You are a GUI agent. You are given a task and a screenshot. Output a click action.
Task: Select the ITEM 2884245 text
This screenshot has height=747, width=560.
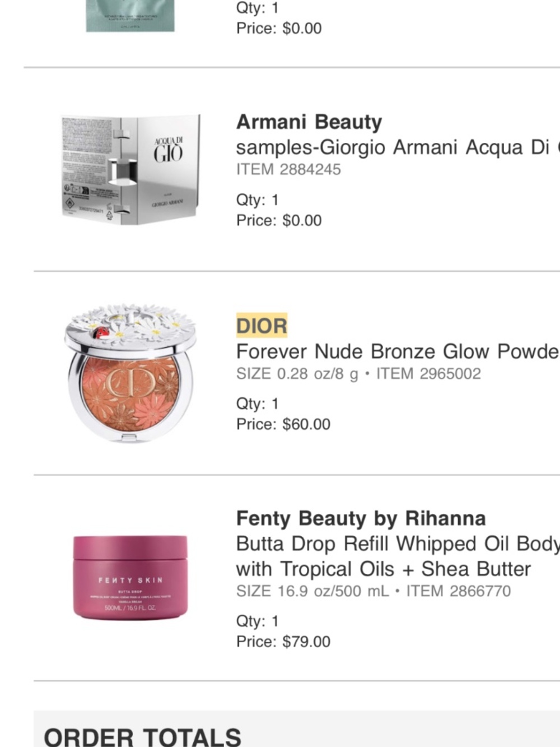click(288, 169)
